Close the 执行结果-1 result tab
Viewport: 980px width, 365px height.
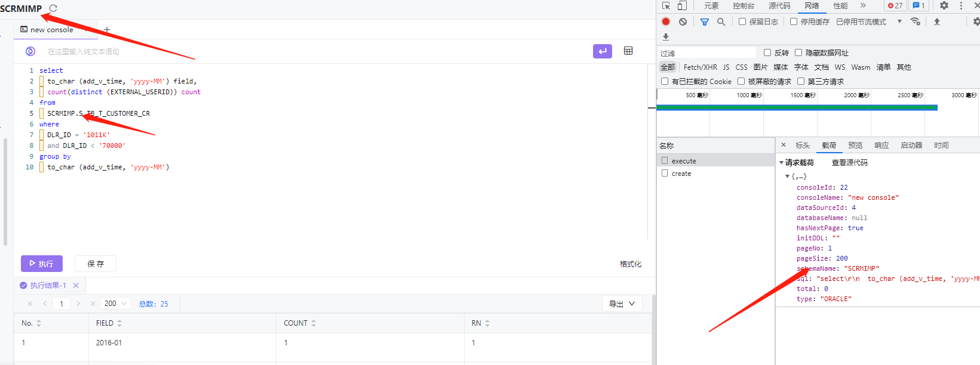point(76,286)
